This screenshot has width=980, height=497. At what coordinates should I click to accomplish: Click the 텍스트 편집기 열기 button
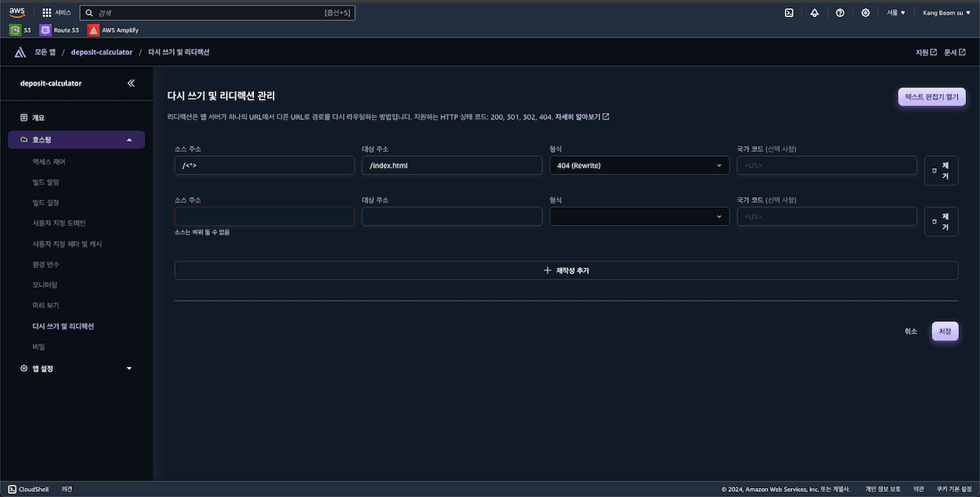pos(931,96)
